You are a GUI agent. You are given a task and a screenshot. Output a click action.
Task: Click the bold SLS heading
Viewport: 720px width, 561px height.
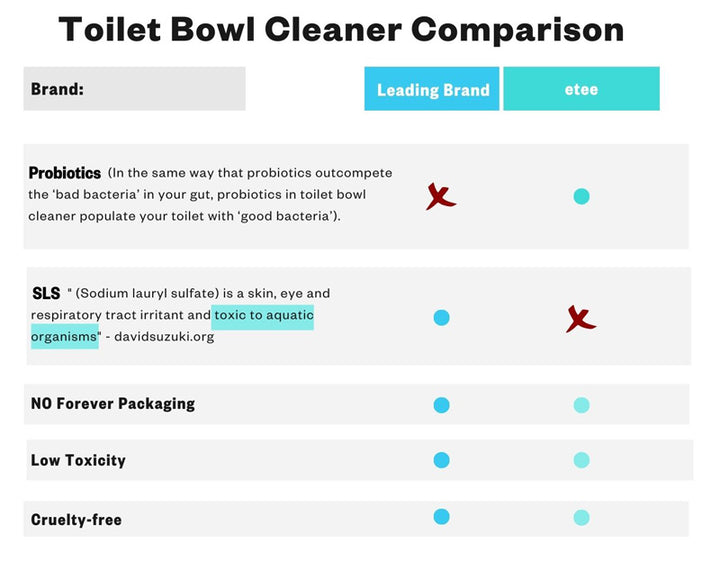[x=46, y=293]
